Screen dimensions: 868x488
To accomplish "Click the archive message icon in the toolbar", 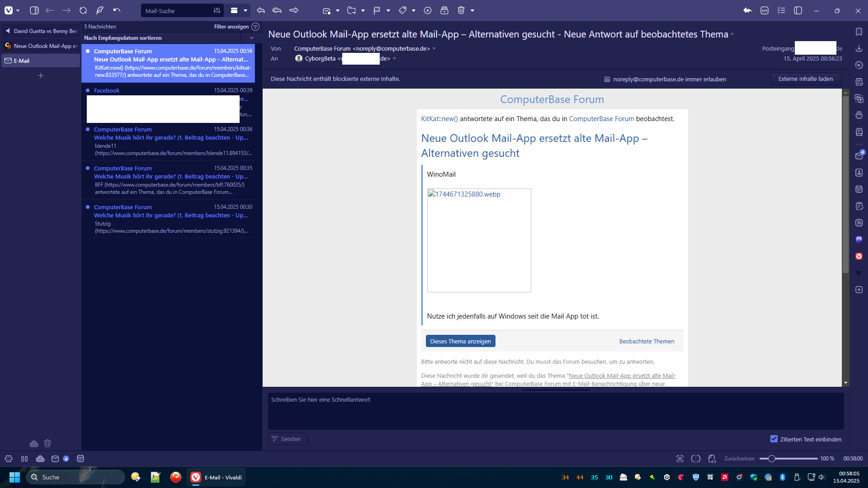I will pos(444,10).
